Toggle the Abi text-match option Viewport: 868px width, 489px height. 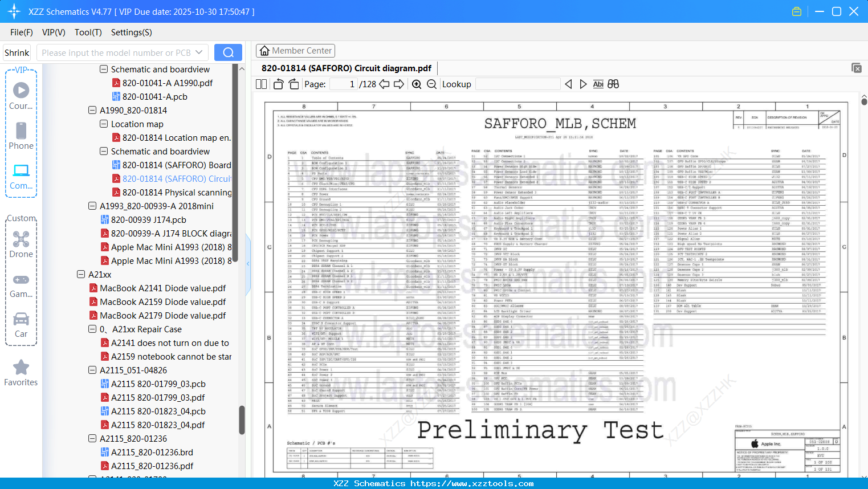598,84
